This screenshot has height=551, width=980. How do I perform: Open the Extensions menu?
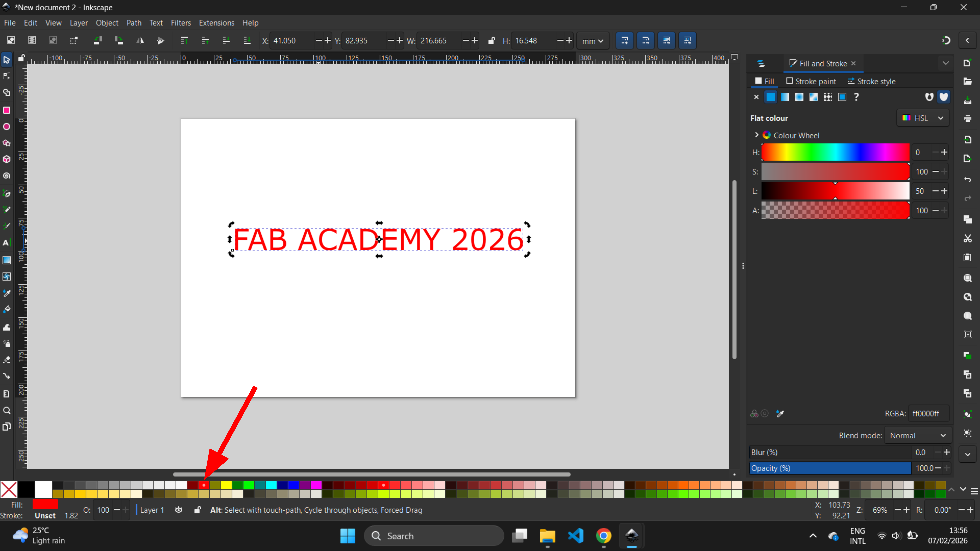click(x=216, y=23)
